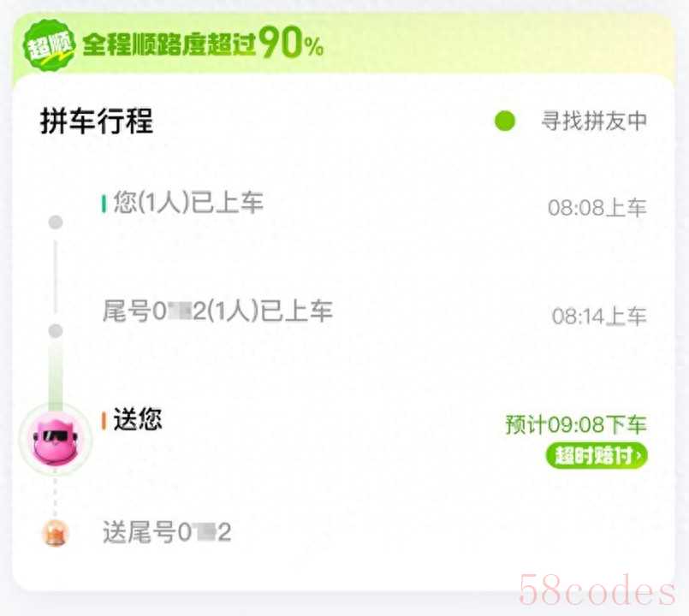The image size is (689, 616).
Task: Select the 尾号0**2(1人)已上车 entry
Action: click(x=217, y=311)
